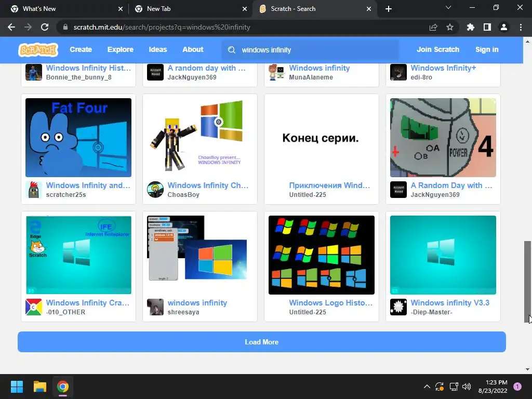This screenshot has width=532, height=399.
Task: Click the search magnifier icon
Action: pyautogui.click(x=231, y=50)
